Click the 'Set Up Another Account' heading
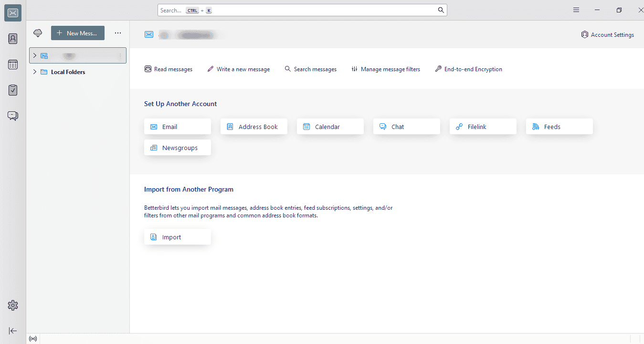 pos(180,104)
